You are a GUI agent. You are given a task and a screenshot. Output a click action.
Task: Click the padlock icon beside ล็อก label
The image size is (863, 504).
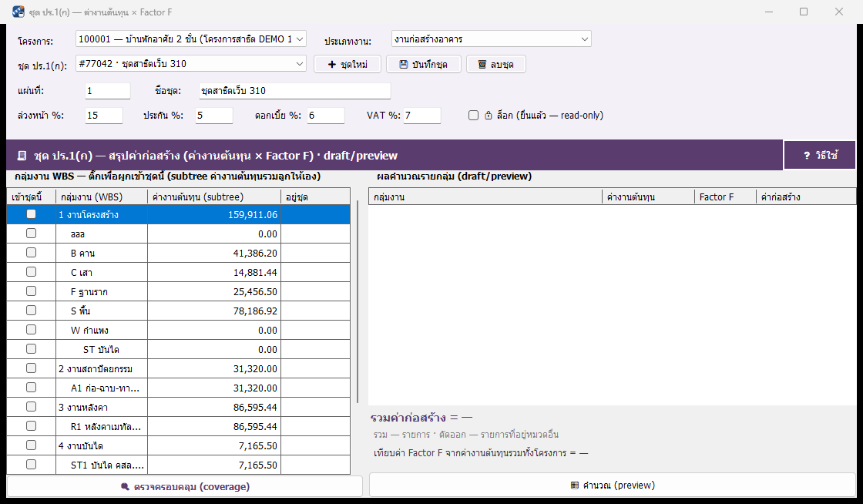tap(489, 116)
